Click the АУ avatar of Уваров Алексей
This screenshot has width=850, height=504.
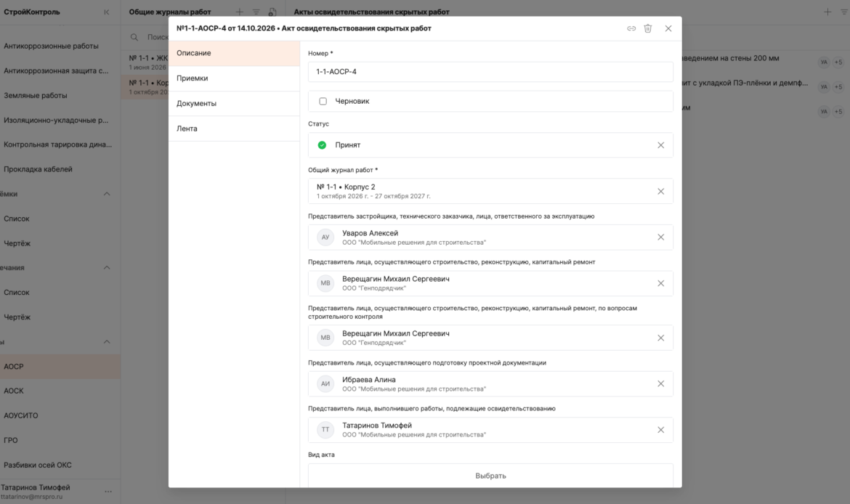pyautogui.click(x=325, y=237)
